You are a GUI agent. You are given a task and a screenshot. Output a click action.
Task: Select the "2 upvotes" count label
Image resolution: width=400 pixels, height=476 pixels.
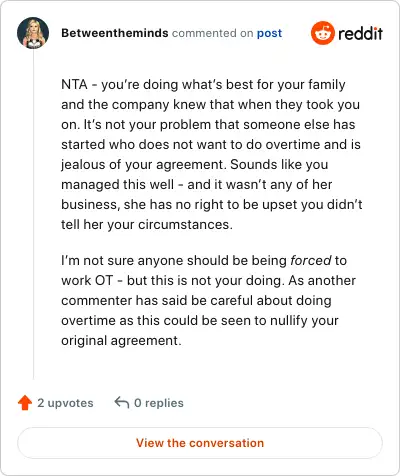[65, 403]
